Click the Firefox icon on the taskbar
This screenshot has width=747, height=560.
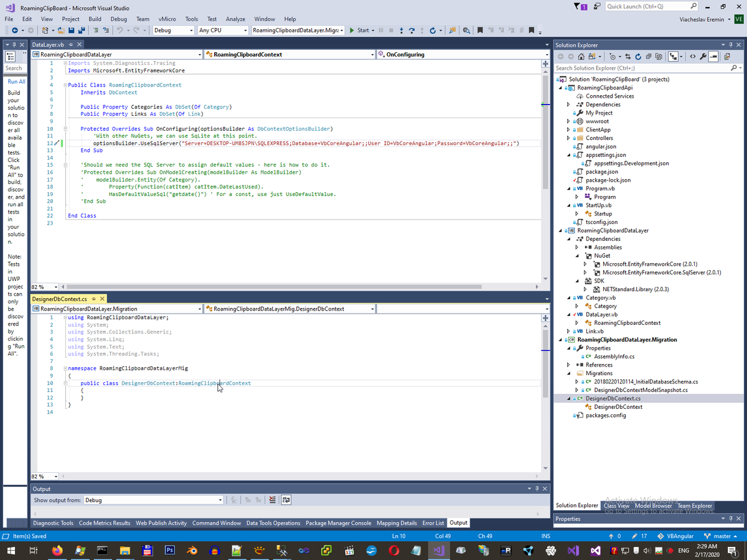(x=57, y=550)
